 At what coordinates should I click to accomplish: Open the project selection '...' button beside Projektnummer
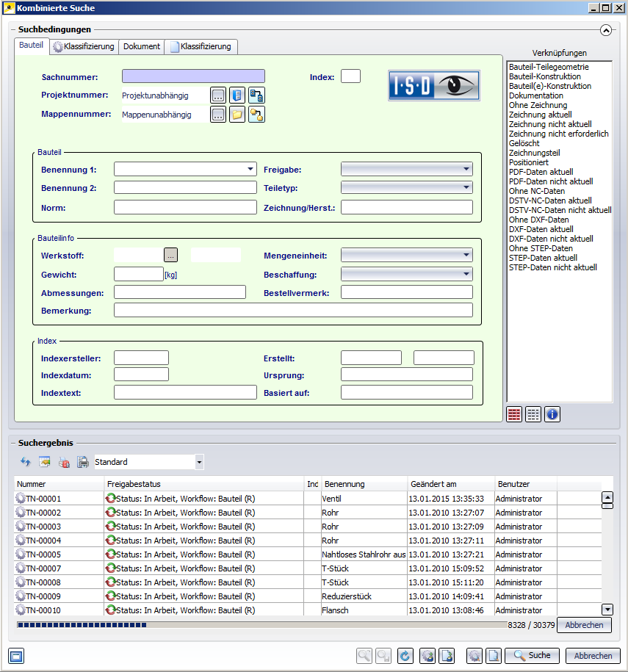tap(217, 95)
